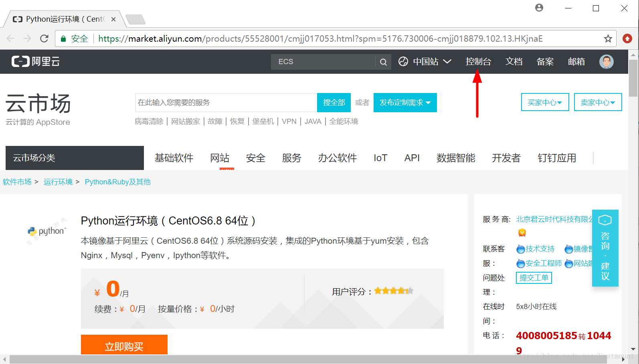Viewport: 639px width, 364px height.
Task: Open the user avatar in the header
Action: [x=606, y=61]
